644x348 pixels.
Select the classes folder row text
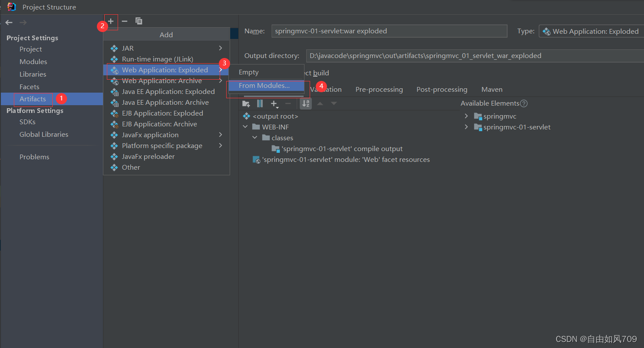[282, 138]
